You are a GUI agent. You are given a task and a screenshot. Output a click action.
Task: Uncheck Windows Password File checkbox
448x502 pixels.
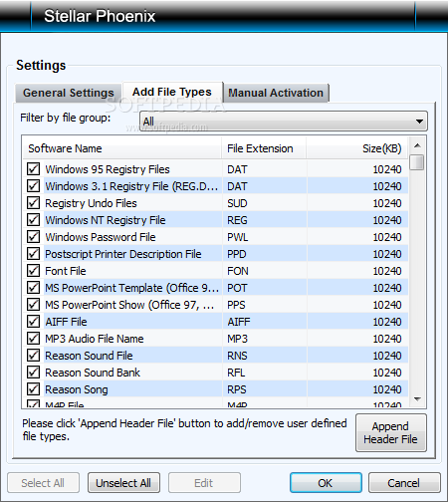(x=33, y=237)
